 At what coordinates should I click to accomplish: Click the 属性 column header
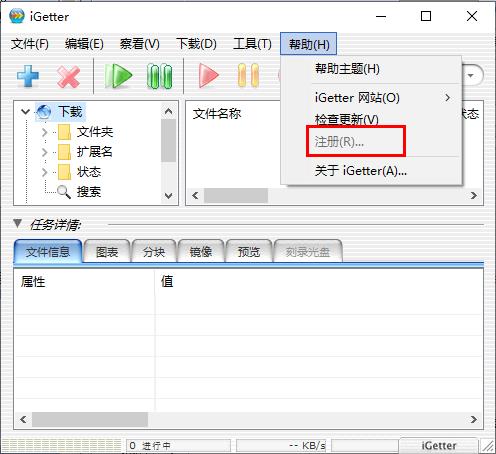[x=33, y=282]
